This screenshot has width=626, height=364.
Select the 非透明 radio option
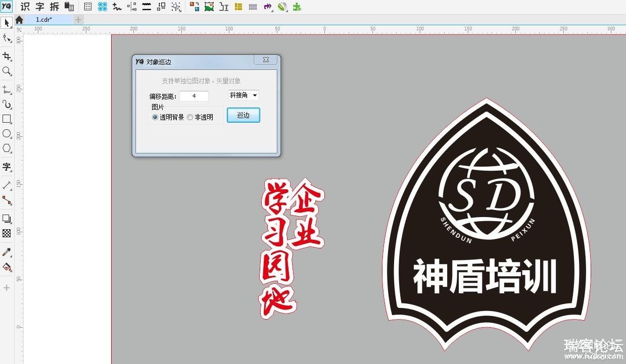[x=190, y=117]
